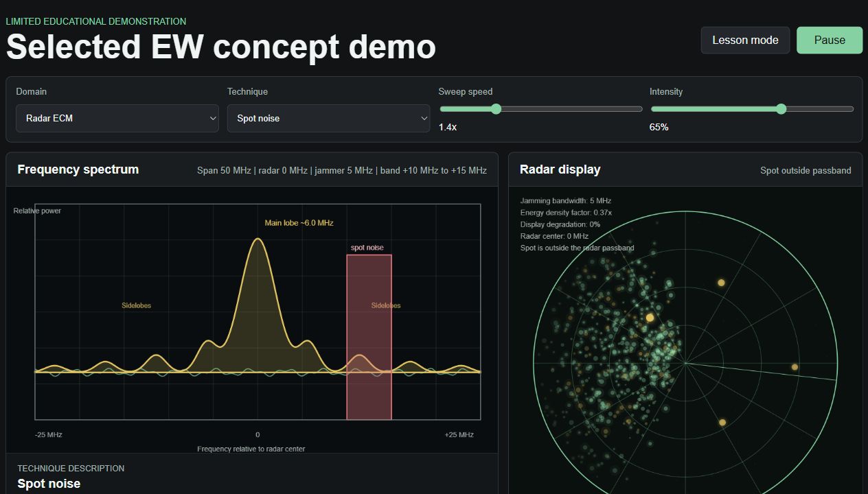
Task: Click the 'Spot noise' description title
Action: coord(49,484)
